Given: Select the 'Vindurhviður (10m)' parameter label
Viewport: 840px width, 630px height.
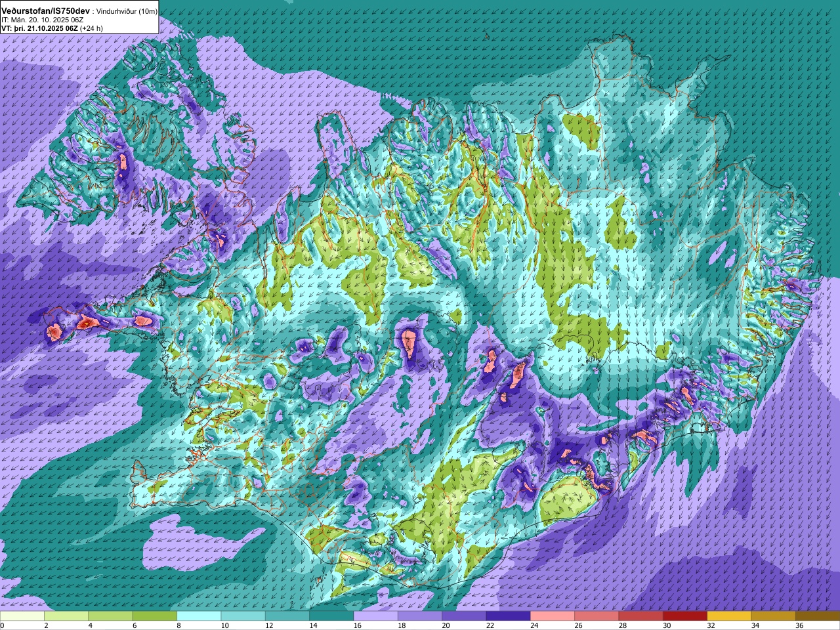Looking at the screenshot, I should 126,12.
